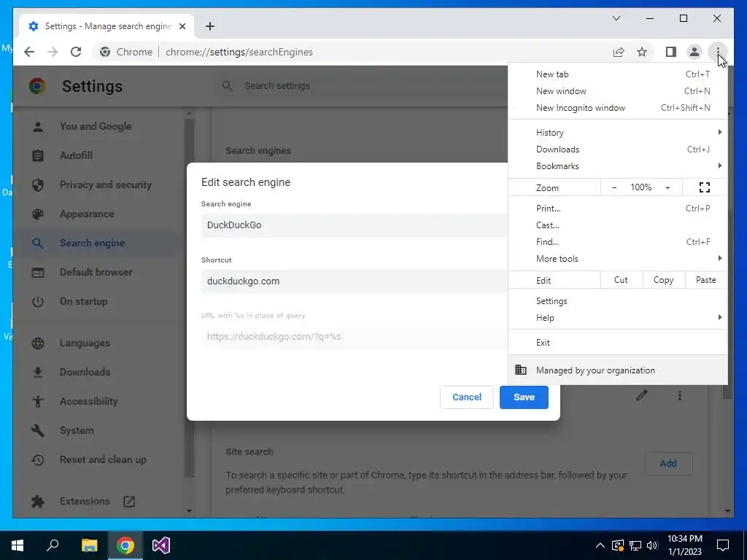Open System settings section
747x560 pixels.
pyautogui.click(x=76, y=430)
